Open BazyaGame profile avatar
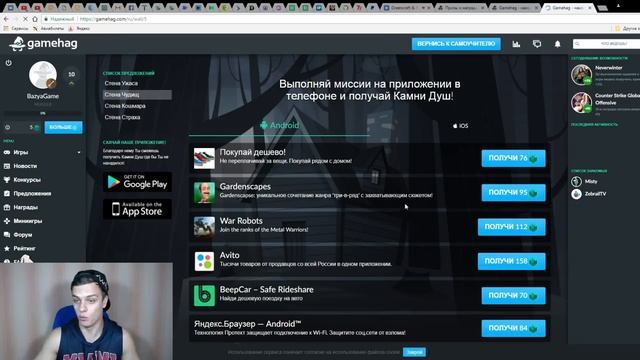 pos(43,75)
